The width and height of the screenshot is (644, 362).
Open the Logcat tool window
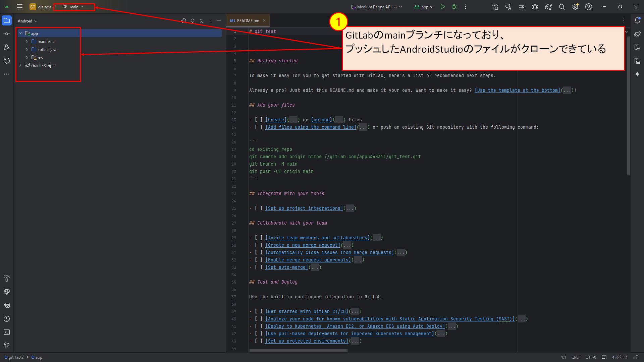pyautogui.click(x=7, y=305)
